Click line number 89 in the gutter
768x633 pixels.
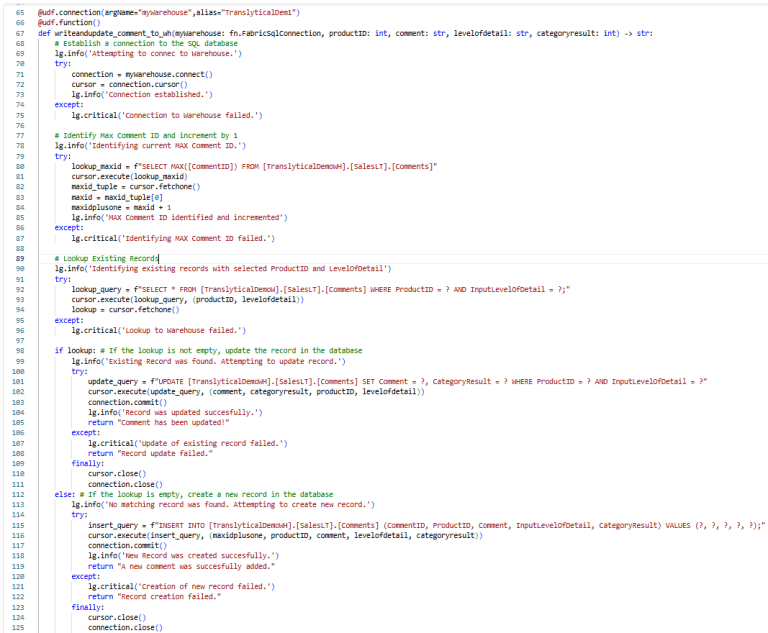20,258
